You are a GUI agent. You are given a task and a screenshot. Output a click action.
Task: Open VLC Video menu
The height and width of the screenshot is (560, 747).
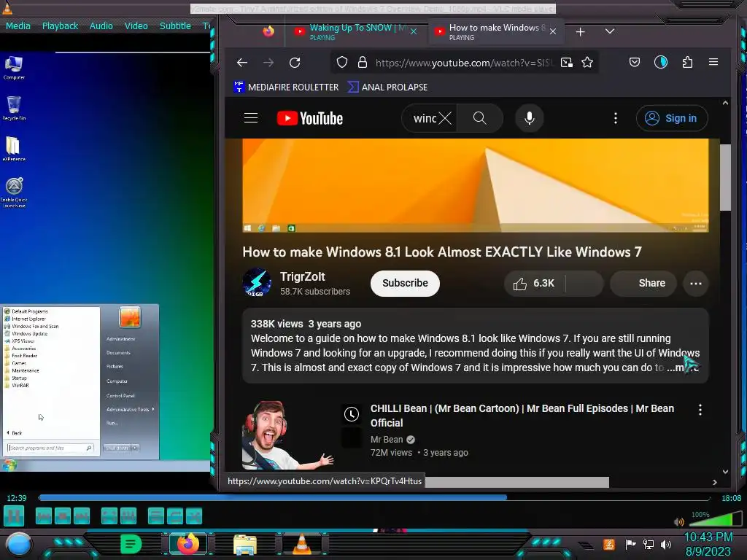coord(136,26)
